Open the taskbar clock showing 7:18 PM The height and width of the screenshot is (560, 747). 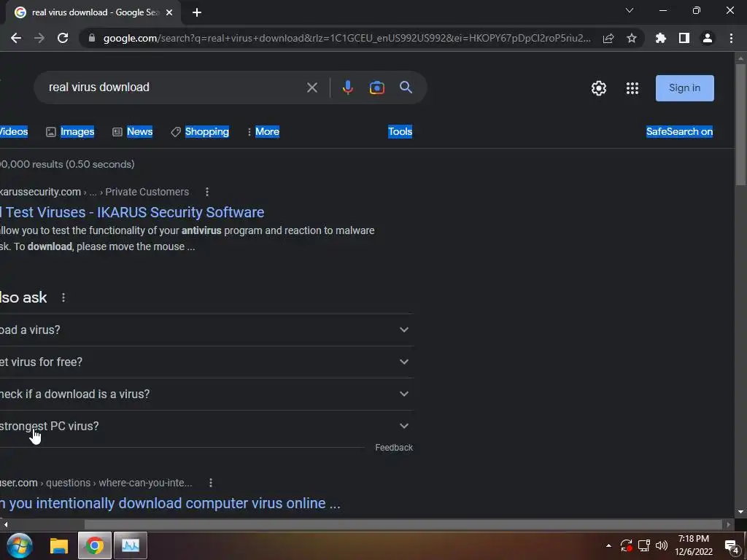pos(694,545)
